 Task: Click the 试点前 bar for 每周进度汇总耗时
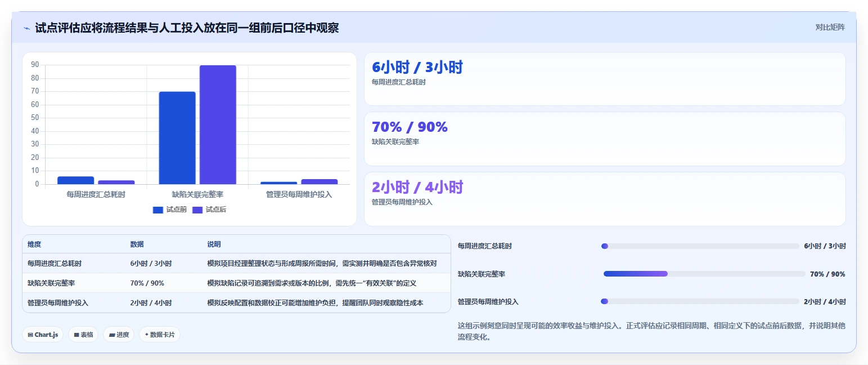(x=75, y=180)
